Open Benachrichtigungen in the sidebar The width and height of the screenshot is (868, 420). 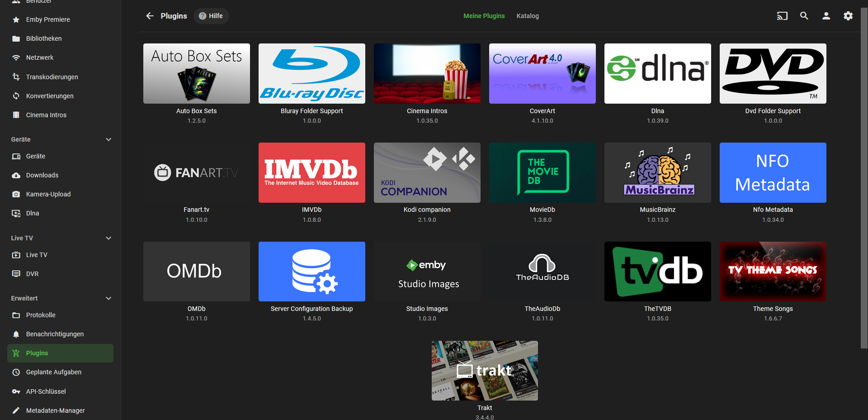(x=60, y=334)
